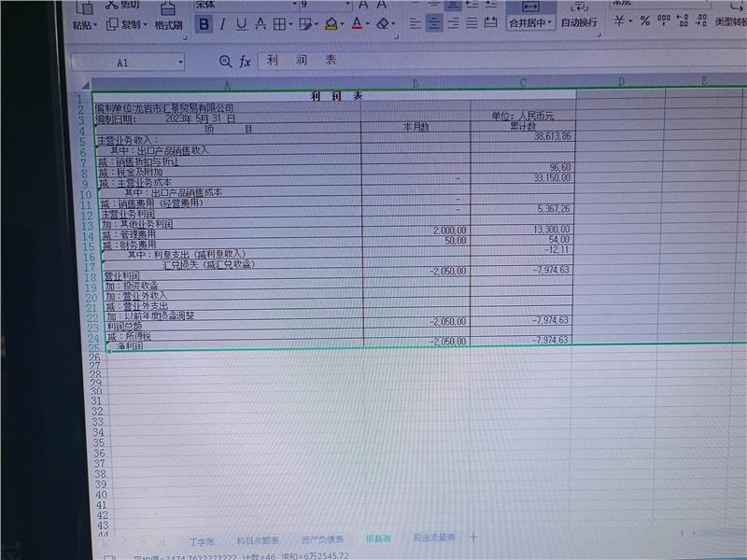Expand the Name Box dropdown for A1
This screenshot has height=560, width=747.
point(179,63)
